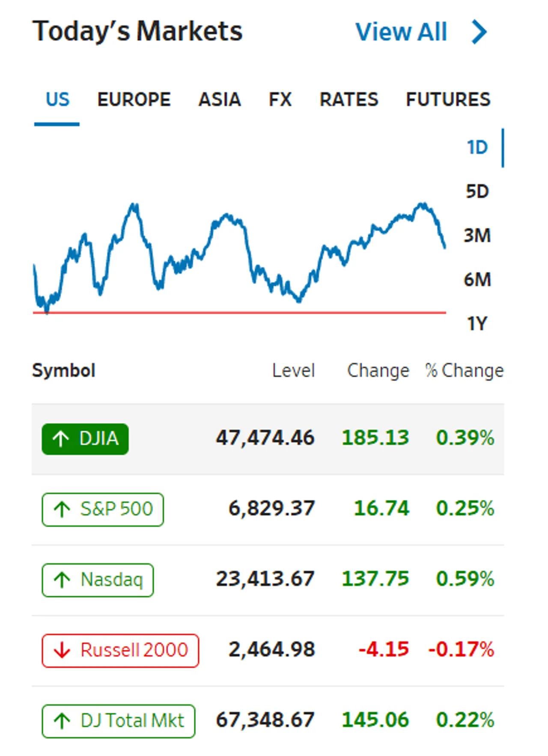Viewport: 548px width, 756px height.
Task: Click the up arrow icon next to Nasdaq
Action: [x=62, y=580]
